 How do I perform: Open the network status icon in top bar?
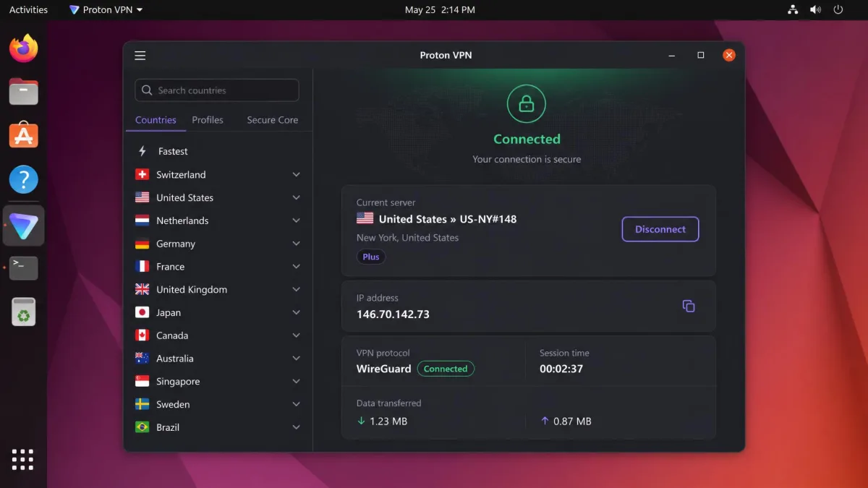click(x=793, y=10)
